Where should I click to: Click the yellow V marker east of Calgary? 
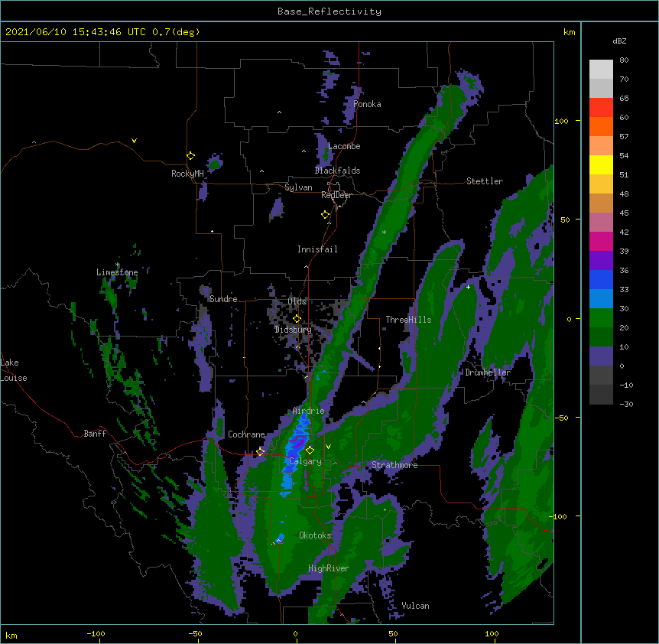tap(328, 447)
